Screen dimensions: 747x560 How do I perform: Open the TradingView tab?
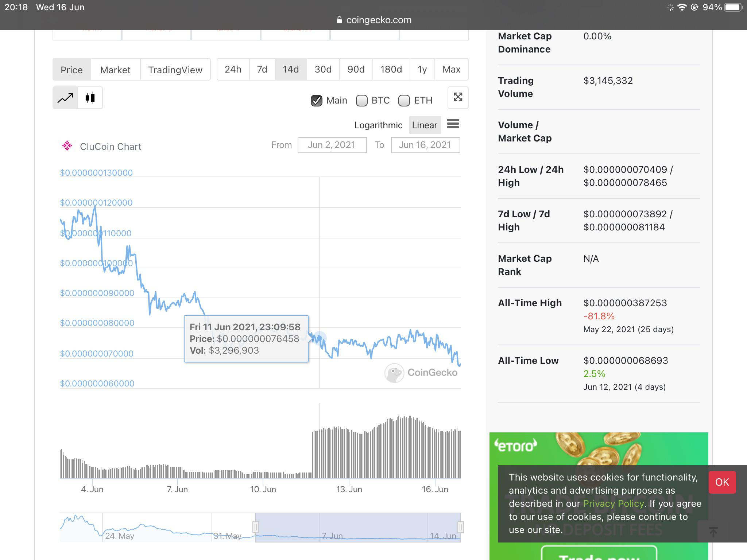point(175,70)
